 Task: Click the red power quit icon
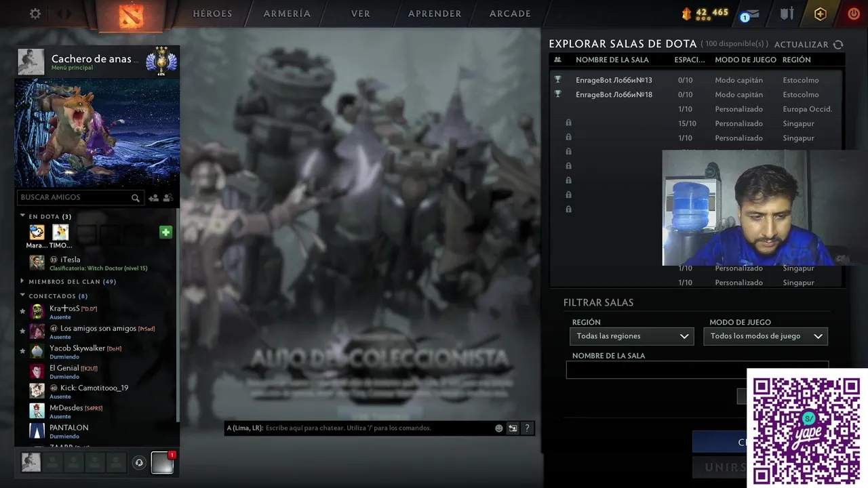pos(854,14)
